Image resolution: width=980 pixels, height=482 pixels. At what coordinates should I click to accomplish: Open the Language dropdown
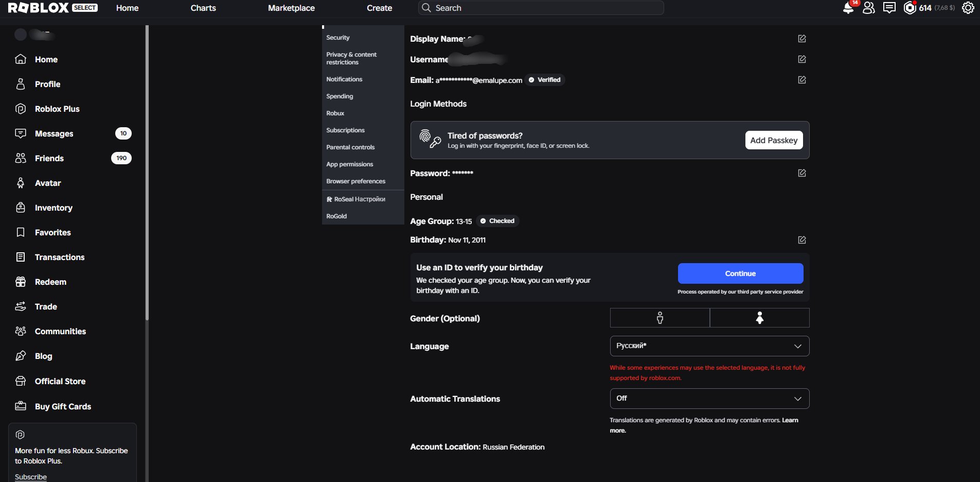709,346
